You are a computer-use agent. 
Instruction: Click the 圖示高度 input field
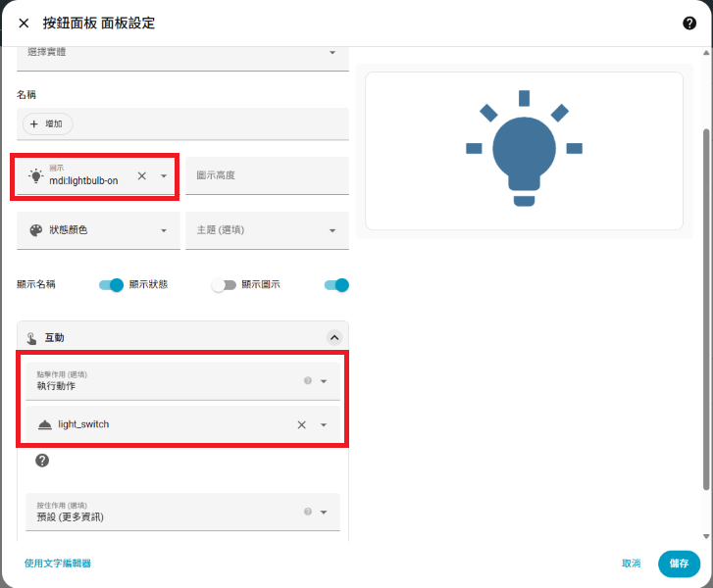point(266,175)
